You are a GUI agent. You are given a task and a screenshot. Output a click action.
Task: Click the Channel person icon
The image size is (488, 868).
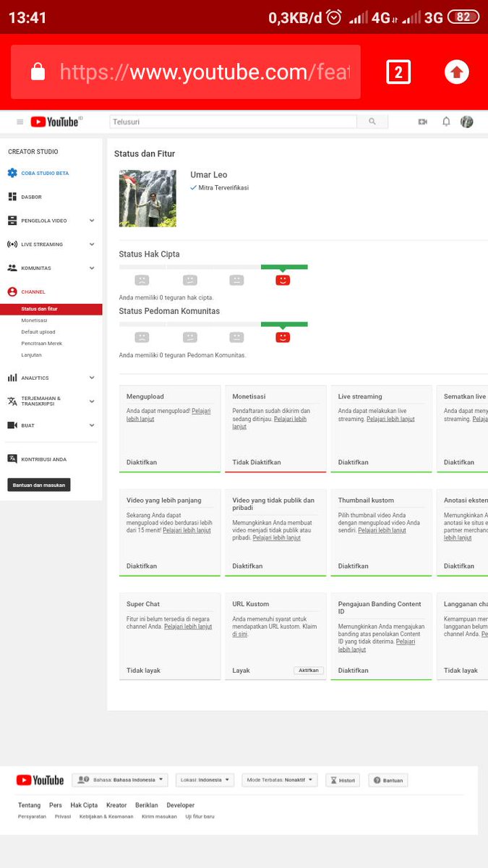[x=12, y=292]
